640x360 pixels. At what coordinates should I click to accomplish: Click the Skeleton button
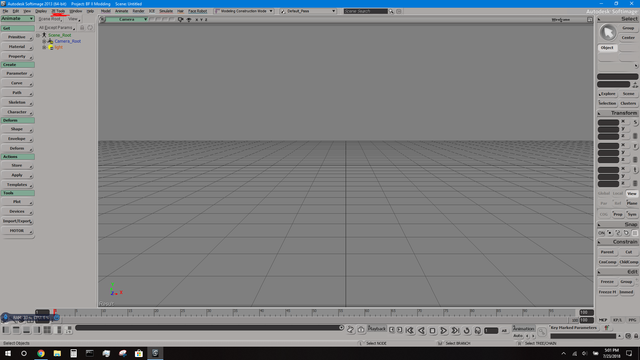[17, 102]
